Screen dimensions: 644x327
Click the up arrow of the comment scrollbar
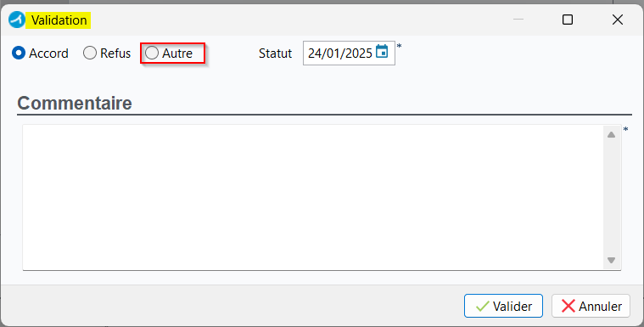point(611,135)
